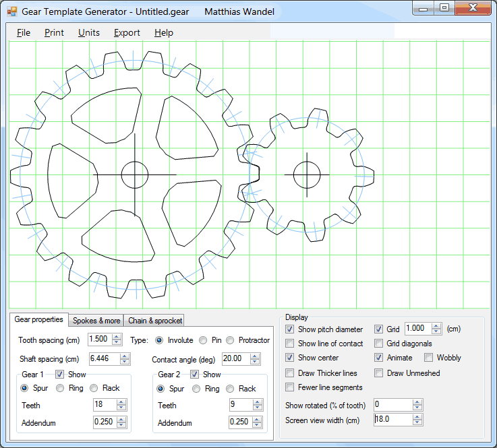Increase Tooth spacing with up arrow
Image resolution: width=497 pixels, height=448 pixels.
point(117,337)
